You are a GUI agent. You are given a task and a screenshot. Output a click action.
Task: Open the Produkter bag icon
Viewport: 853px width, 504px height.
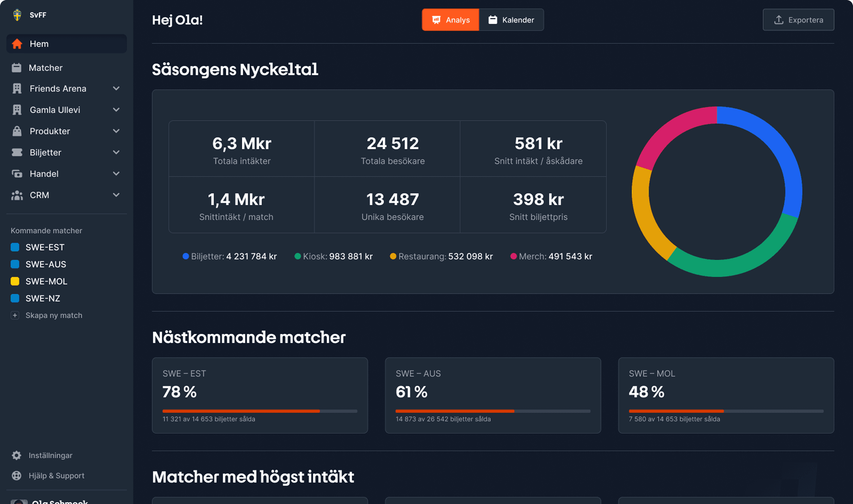(17, 131)
